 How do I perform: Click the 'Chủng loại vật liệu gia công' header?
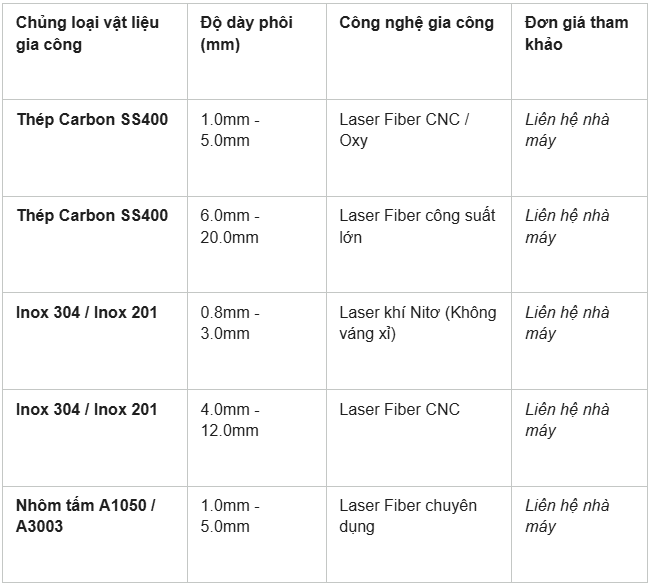click(95, 51)
